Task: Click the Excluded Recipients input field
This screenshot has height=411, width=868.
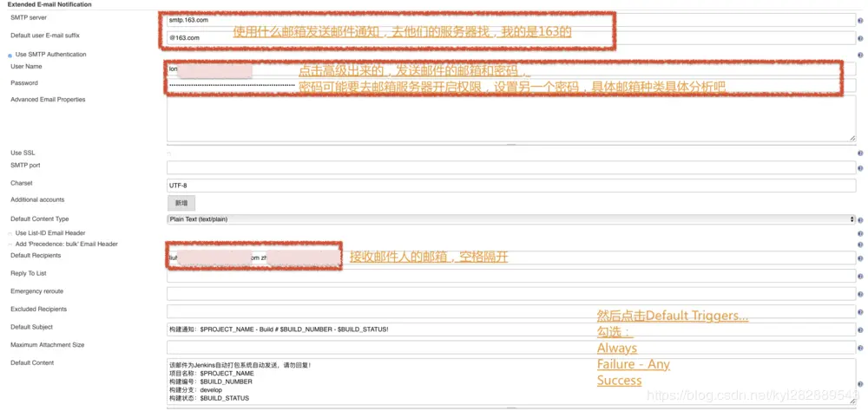Action: pos(511,311)
